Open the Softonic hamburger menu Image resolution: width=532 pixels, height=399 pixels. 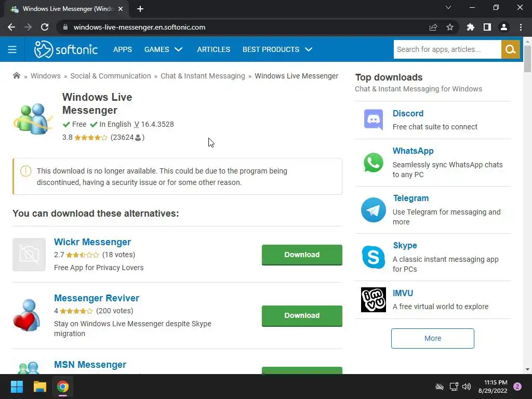(x=12, y=49)
